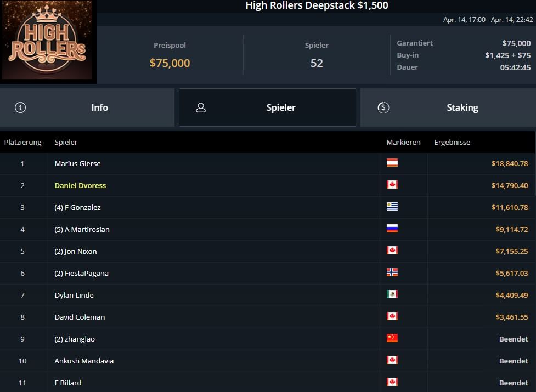Click the Uruguay flag for F Gonzalez

(392, 207)
